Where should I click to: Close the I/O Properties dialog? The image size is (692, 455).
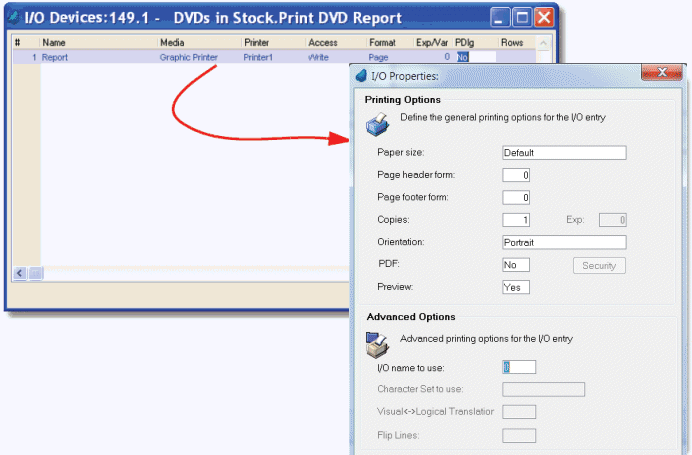click(x=662, y=72)
